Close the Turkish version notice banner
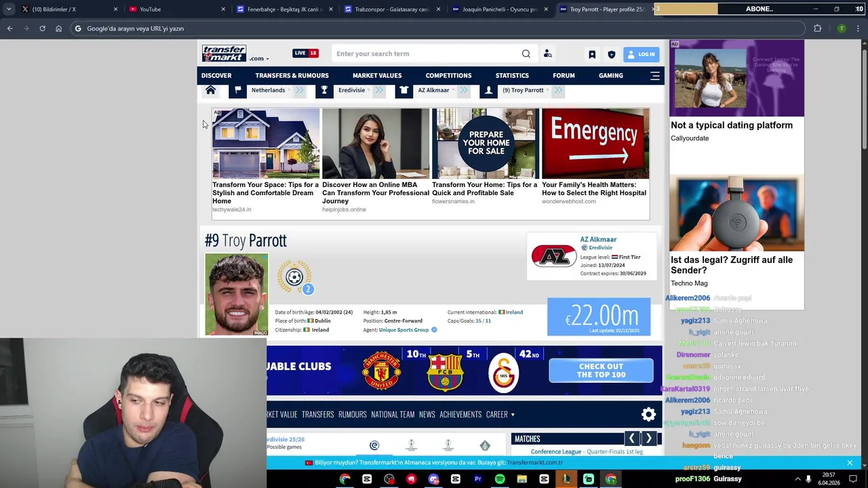The width and height of the screenshot is (868, 488). click(x=850, y=463)
